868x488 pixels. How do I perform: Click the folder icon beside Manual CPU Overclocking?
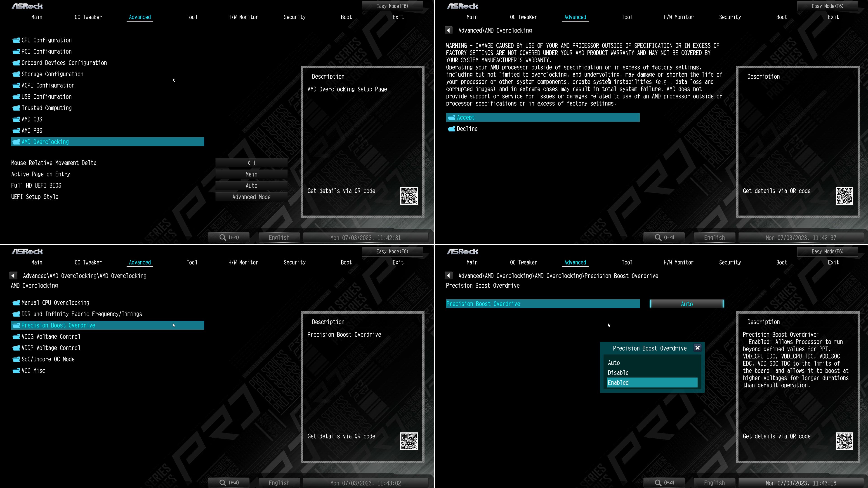pyautogui.click(x=16, y=303)
